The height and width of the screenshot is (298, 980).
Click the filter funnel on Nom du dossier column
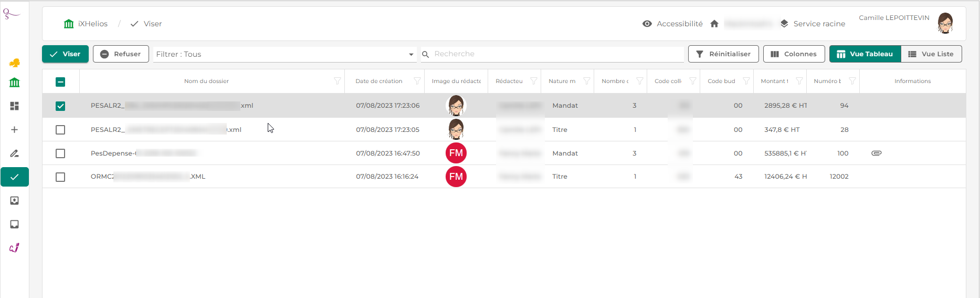pos(337,81)
